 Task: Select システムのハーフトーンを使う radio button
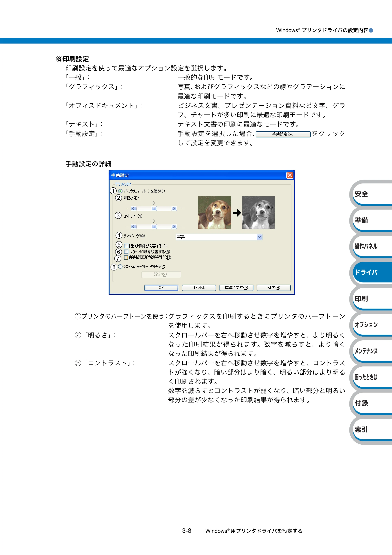[x=120, y=266]
